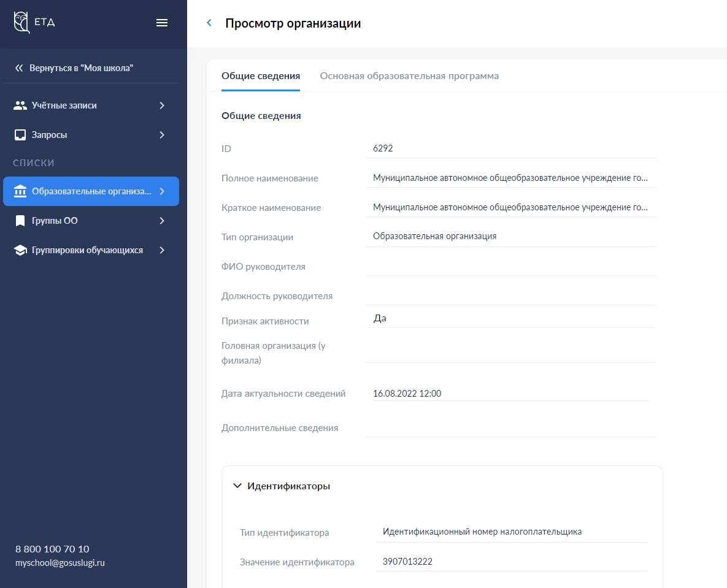Image resolution: width=727 pixels, height=588 pixels.
Task: Click the Группы ОО bookmark icon
Action: coord(20,221)
